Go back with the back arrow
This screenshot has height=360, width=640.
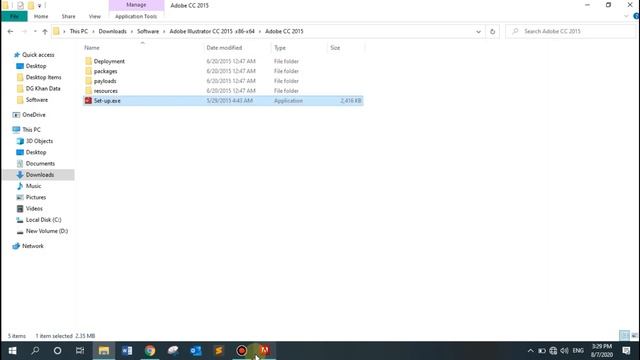(11, 31)
